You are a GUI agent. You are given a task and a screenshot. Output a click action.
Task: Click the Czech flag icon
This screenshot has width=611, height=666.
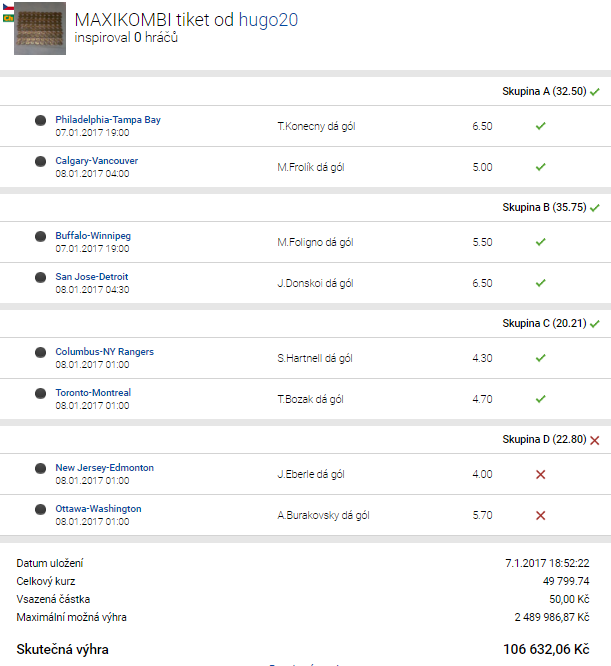click(8, 6)
